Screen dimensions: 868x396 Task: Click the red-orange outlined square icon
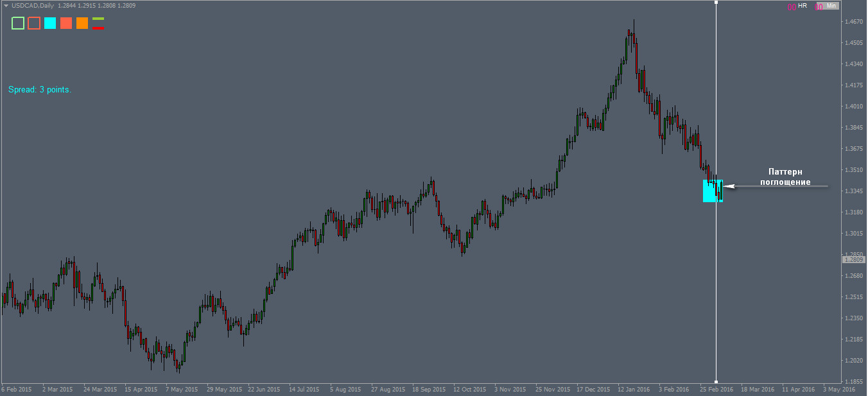(34, 23)
